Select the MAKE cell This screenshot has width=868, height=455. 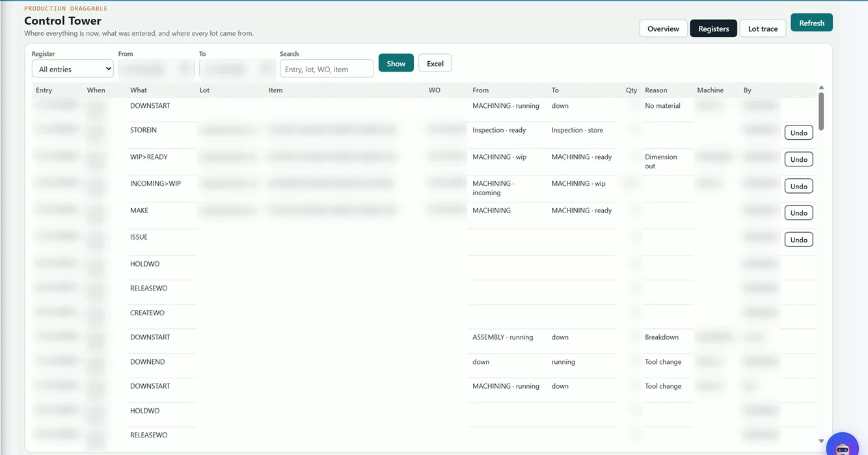[x=139, y=211]
